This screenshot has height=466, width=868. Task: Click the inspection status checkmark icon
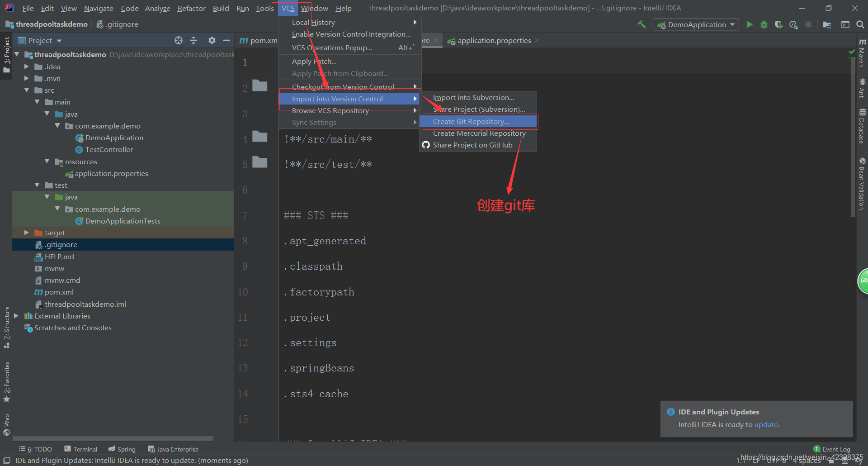coord(852,53)
